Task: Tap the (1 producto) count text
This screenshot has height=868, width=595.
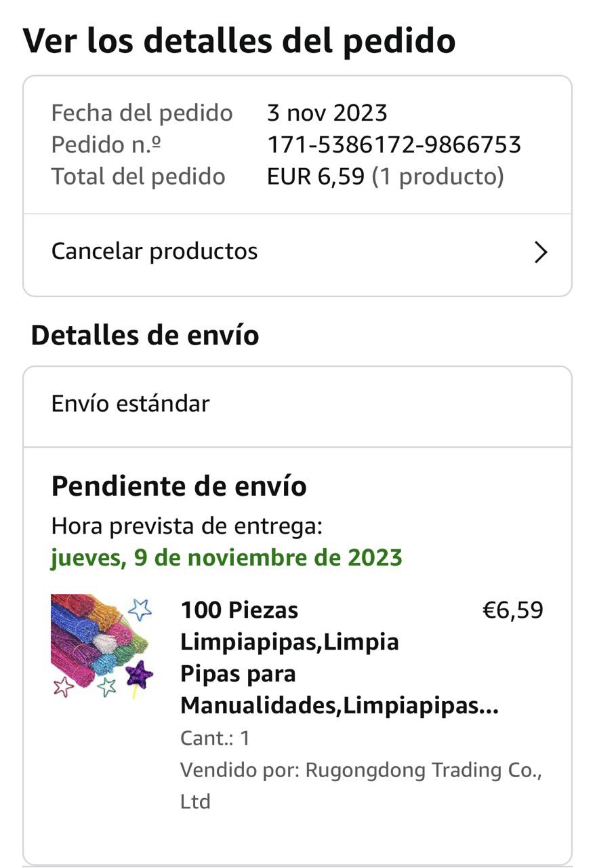Action: [438, 176]
